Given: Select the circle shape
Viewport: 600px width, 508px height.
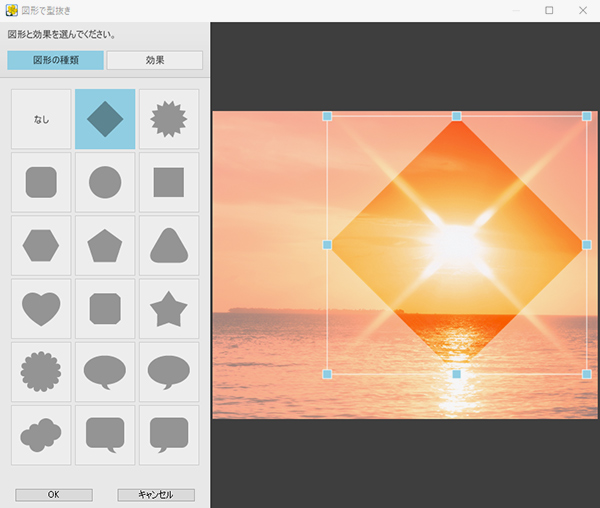Looking at the screenshot, I should pyautogui.click(x=104, y=183).
